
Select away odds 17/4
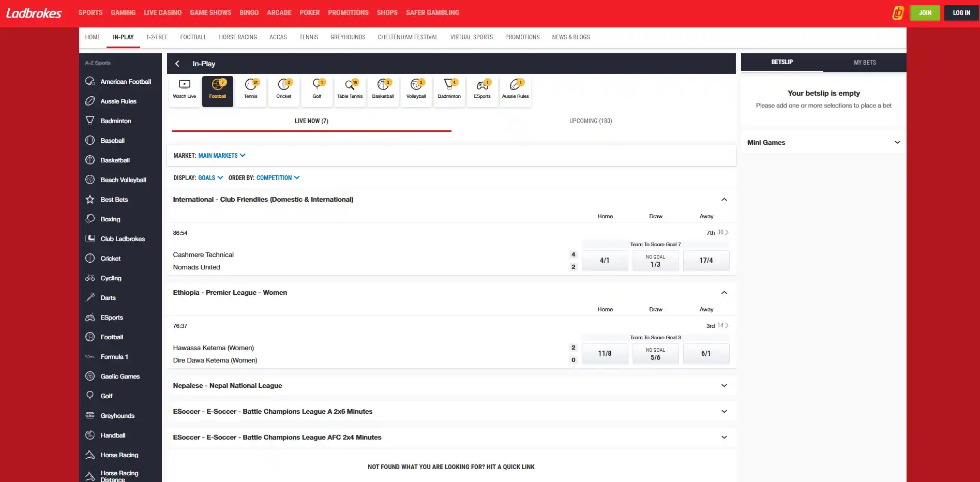[706, 261]
